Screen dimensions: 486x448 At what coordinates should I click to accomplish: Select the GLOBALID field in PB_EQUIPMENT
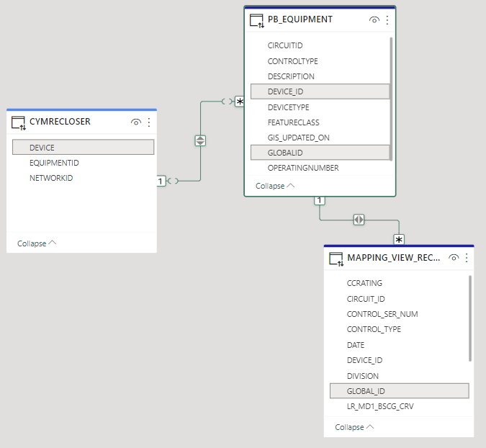click(x=320, y=153)
